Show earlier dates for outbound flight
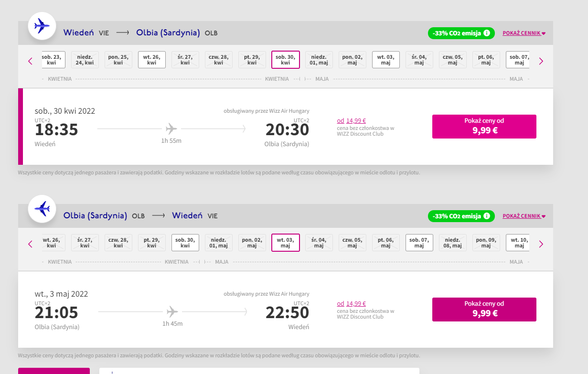Viewport: 588px width, 374px height. pos(30,61)
